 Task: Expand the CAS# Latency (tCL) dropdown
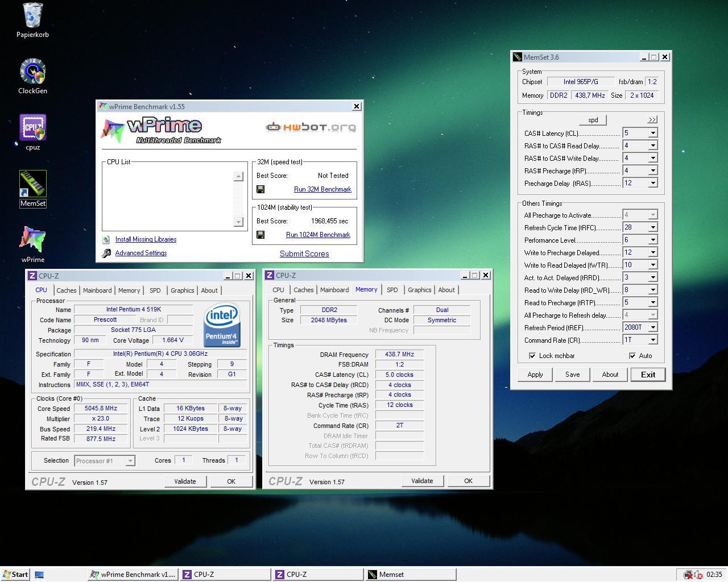[653, 133]
